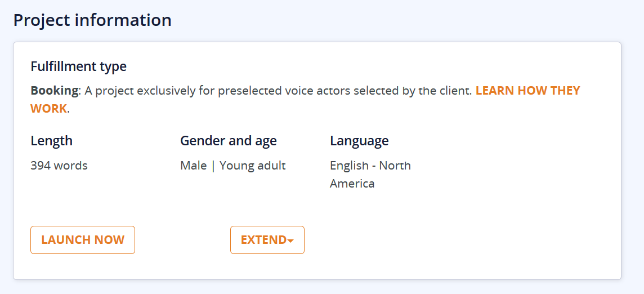
Task: Click the LAUNCH NOW button
Action: 83,240
